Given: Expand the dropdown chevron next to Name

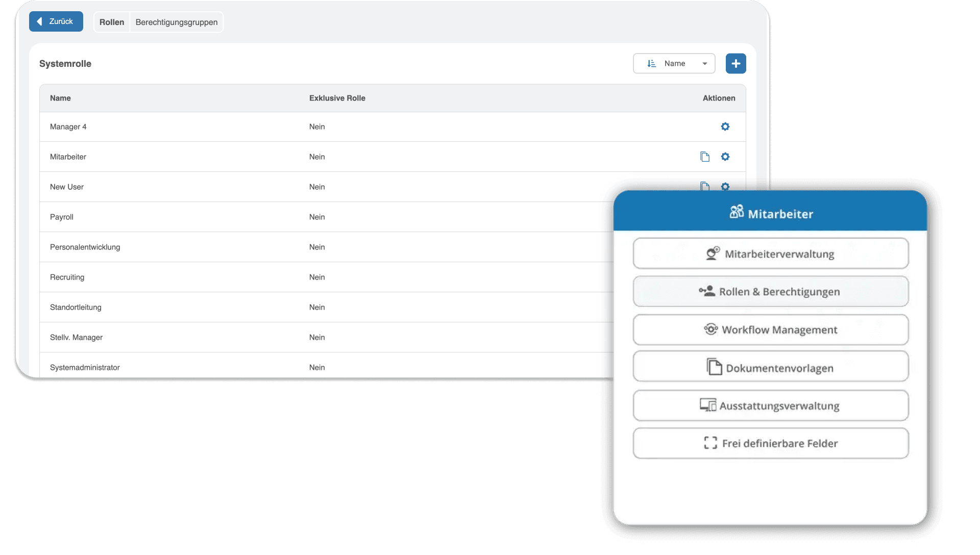Looking at the screenshot, I should click(704, 63).
